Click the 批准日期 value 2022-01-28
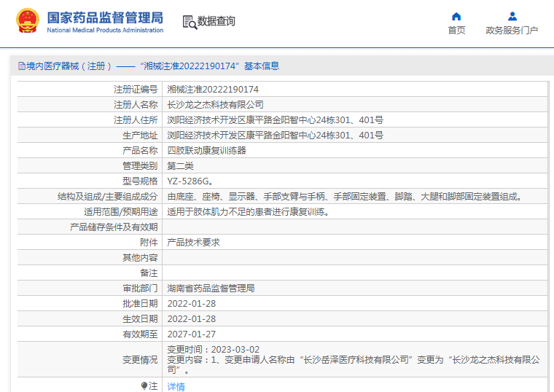This screenshot has height=392, width=554. click(191, 303)
